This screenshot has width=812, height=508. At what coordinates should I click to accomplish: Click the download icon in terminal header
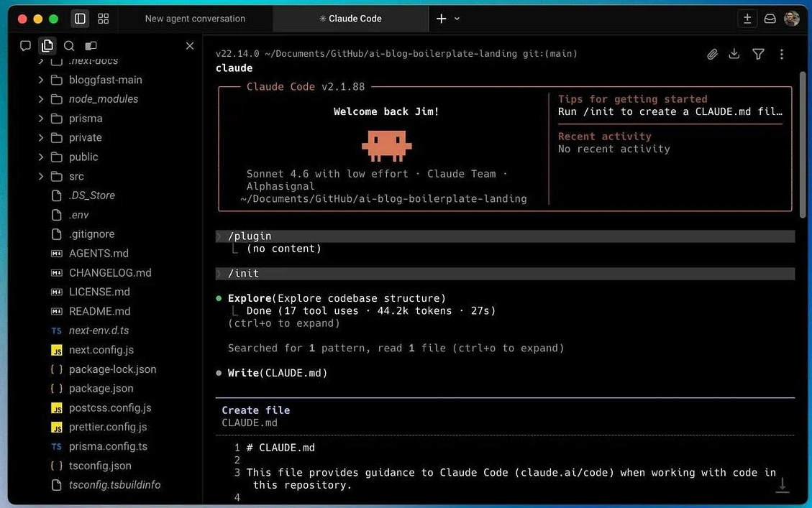(734, 54)
